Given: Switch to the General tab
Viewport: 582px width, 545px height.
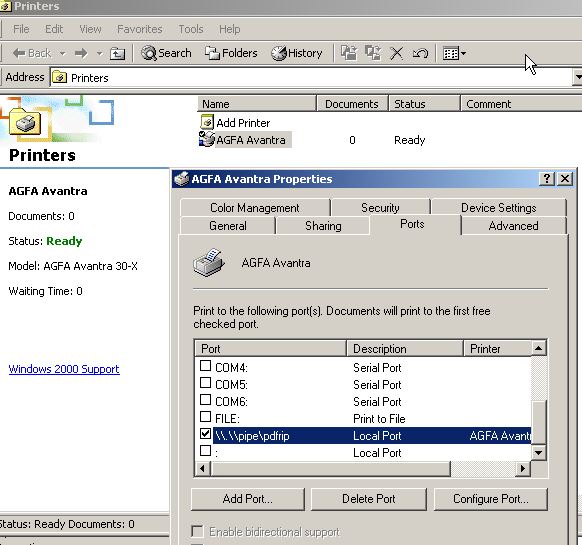Looking at the screenshot, I should coord(228,226).
